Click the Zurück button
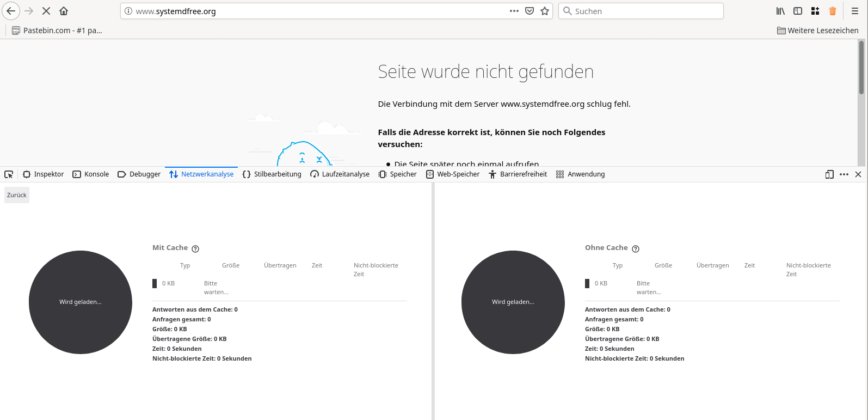 [17, 195]
